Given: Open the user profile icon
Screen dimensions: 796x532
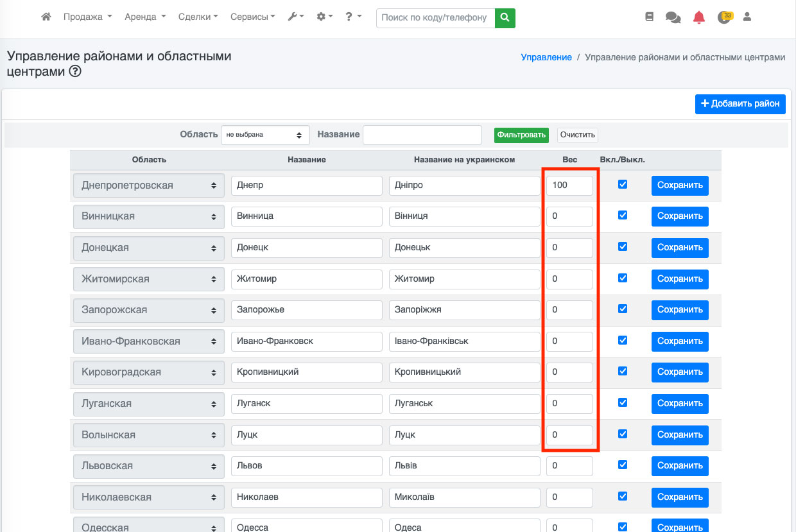Looking at the screenshot, I should tap(747, 17).
